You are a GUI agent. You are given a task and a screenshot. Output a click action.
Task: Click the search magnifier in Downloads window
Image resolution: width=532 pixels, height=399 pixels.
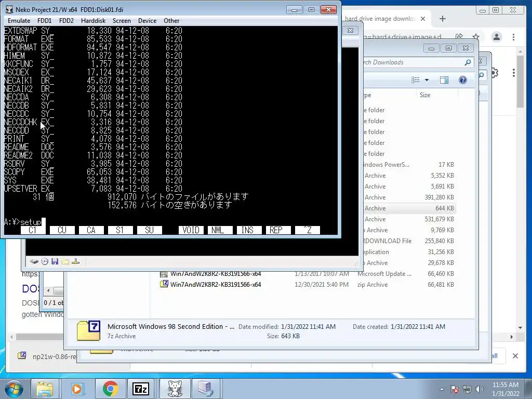(x=468, y=62)
